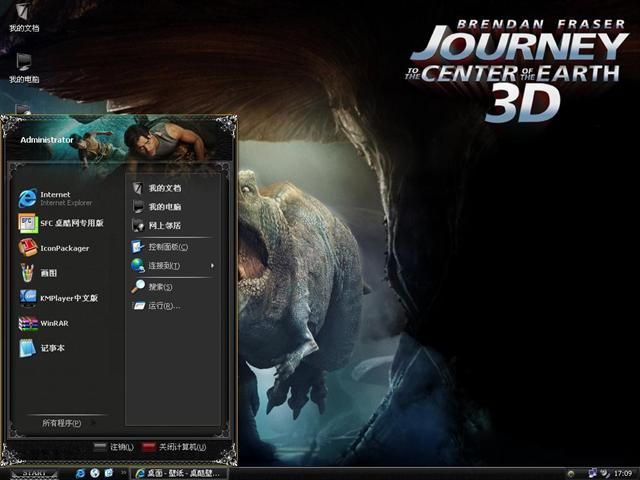Click 关闭计算机 shut down button

coord(174,447)
